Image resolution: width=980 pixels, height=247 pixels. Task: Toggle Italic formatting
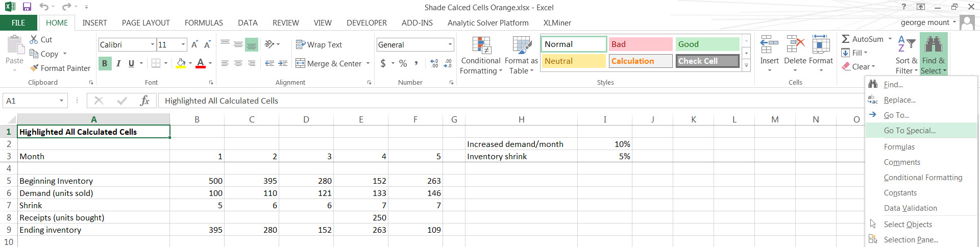(x=118, y=63)
